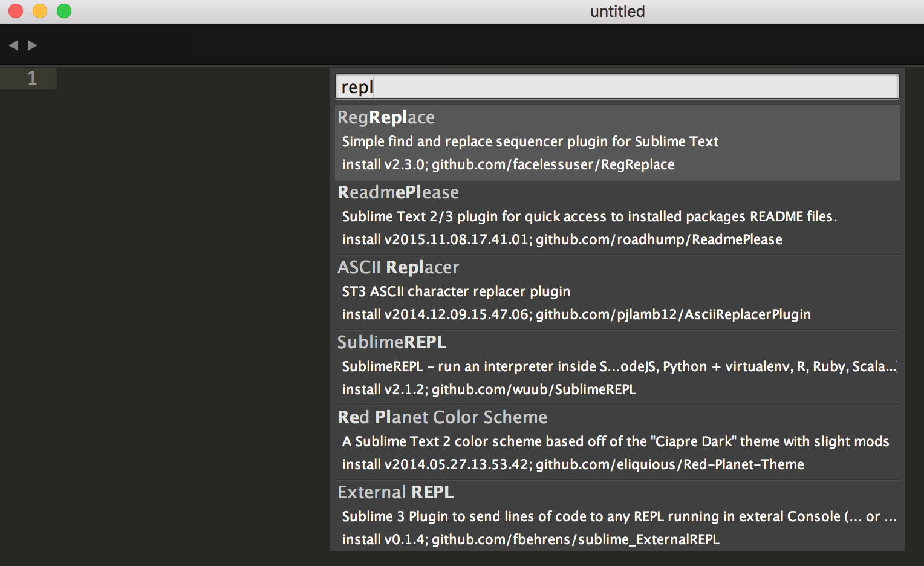This screenshot has height=566, width=924.
Task: Click 'Sublime 3 Plugin to send lines' description
Action: pos(619,516)
